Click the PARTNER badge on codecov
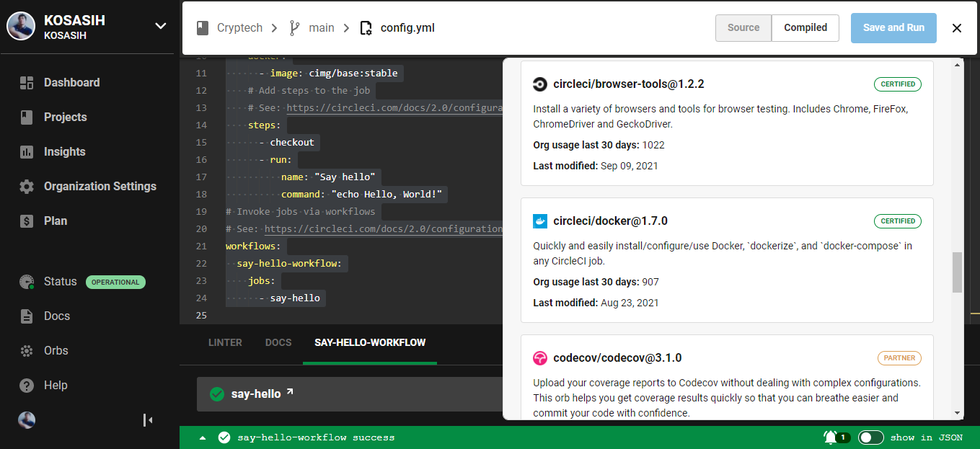Image resolution: width=980 pixels, height=449 pixels. 899,358
